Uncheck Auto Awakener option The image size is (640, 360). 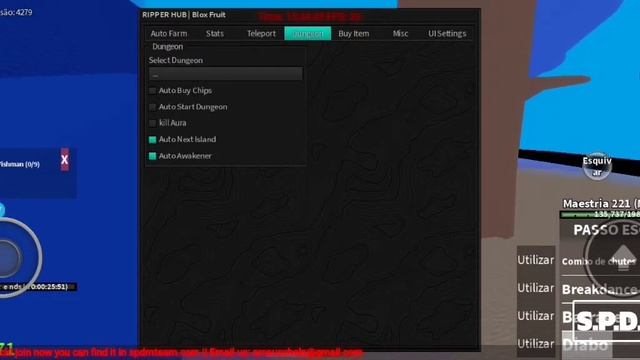[153, 156]
